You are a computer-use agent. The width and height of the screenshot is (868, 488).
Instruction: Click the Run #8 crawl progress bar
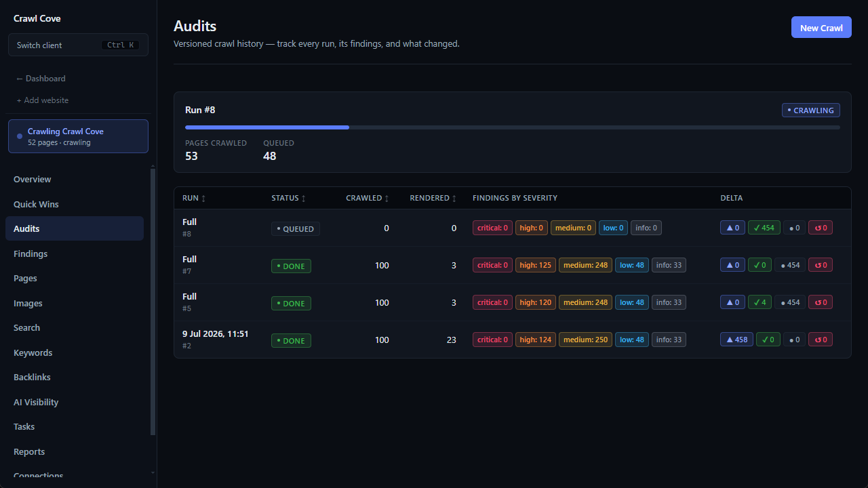point(513,127)
